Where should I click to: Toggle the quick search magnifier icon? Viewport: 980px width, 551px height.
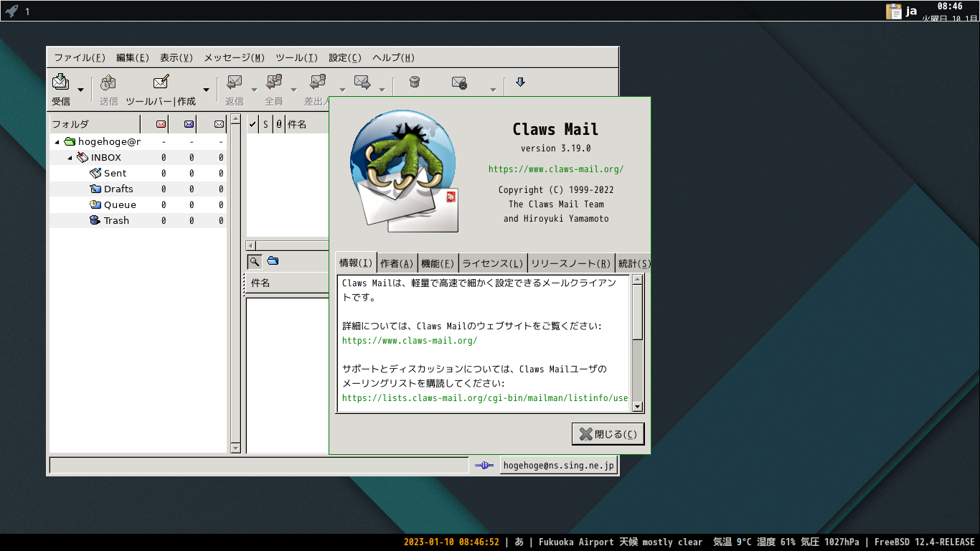click(254, 261)
